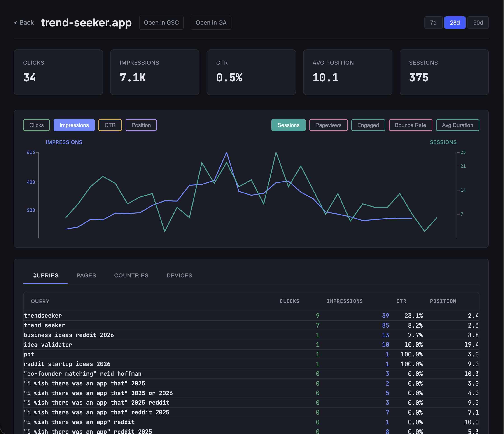Viewport: 504px width, 434px height.
Task: Select the 7d time range
Action: tap(433, 23)
